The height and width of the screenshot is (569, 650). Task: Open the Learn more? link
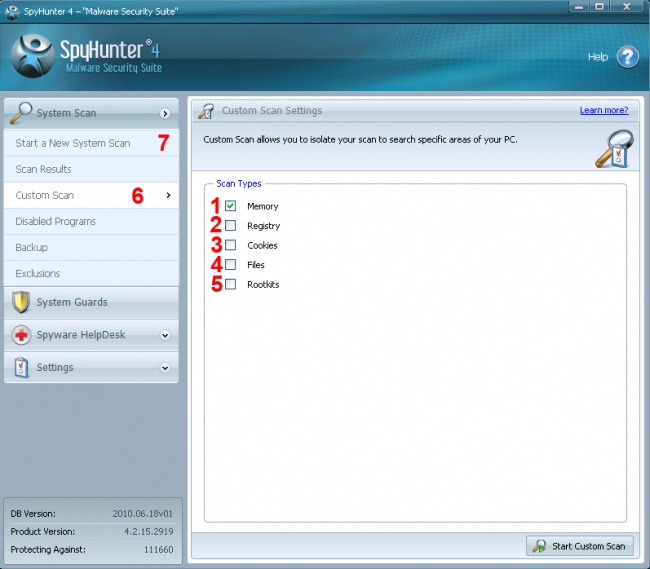[x=604, y=110]
